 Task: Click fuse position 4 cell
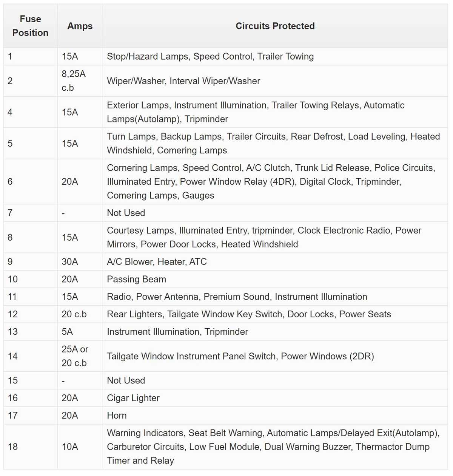30,112
